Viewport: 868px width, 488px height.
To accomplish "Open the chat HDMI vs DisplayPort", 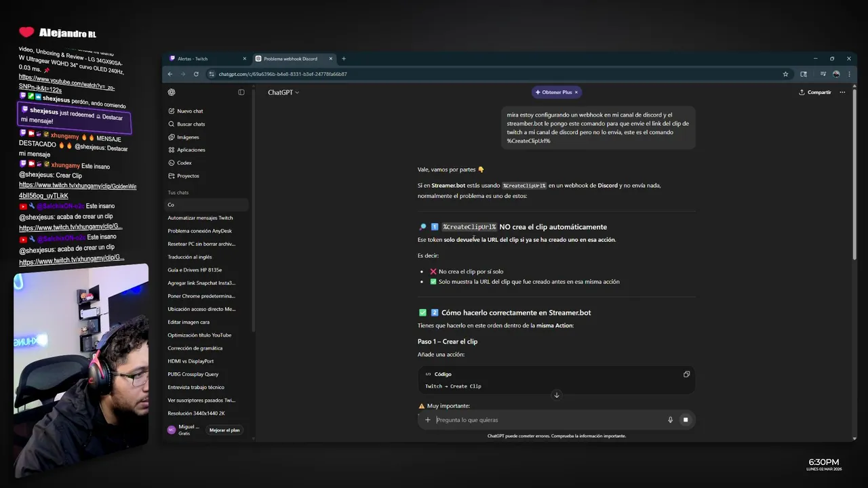I will pyautogui.click(x=208, y=361).
